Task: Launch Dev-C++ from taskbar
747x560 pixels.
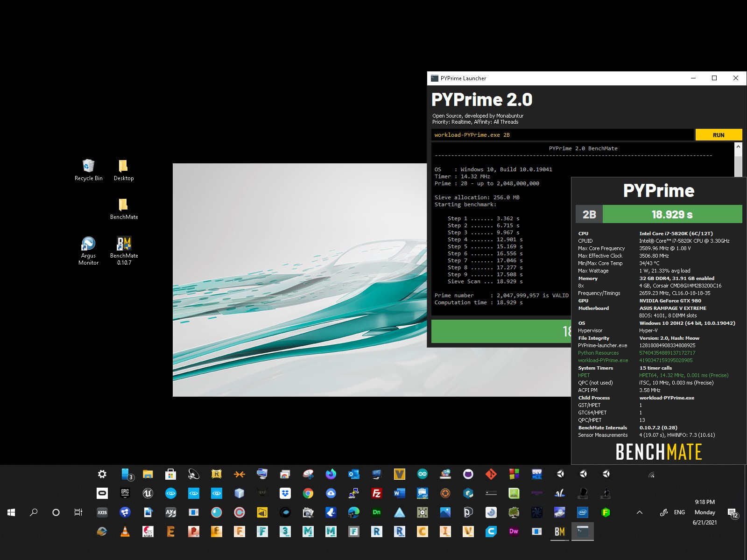Action: [x=537, y=474]
